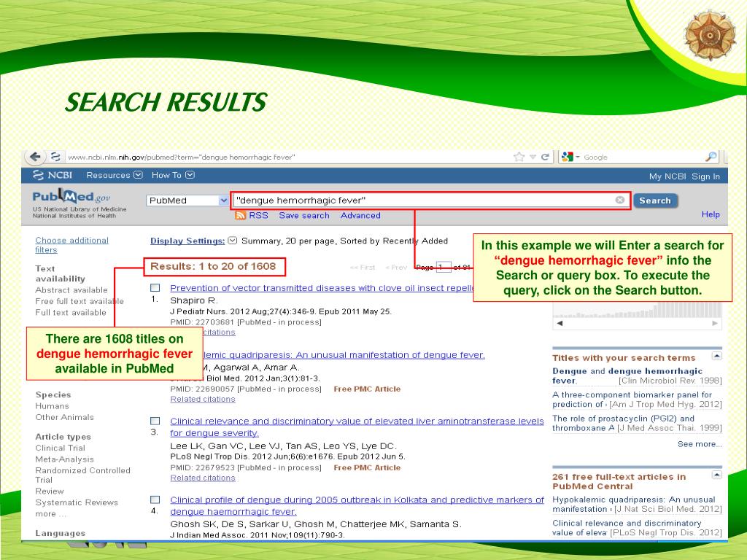Click the browser back arrow button

[x=35, y=157]
